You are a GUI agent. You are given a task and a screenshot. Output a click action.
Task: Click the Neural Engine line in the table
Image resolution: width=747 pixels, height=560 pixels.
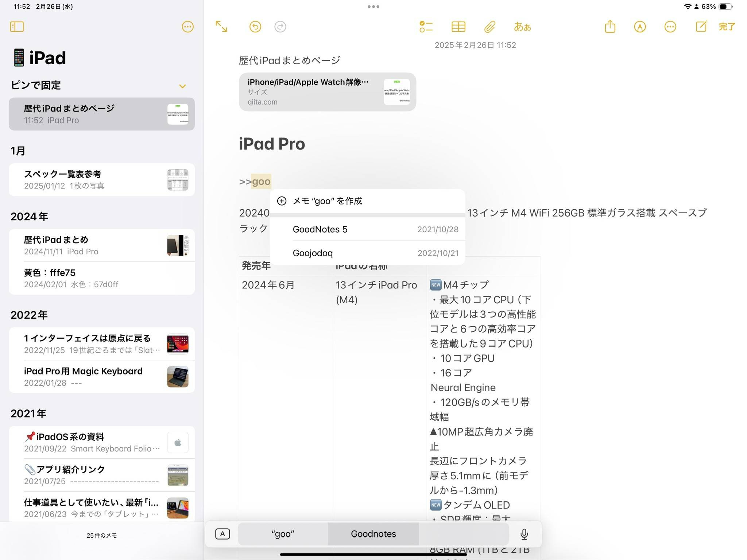(x=463, y=388)
